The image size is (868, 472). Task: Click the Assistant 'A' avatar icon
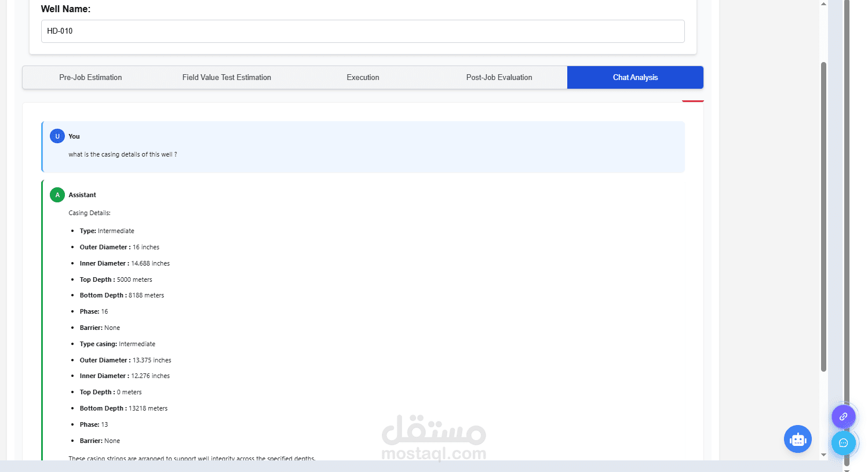[x=57, y=195]
